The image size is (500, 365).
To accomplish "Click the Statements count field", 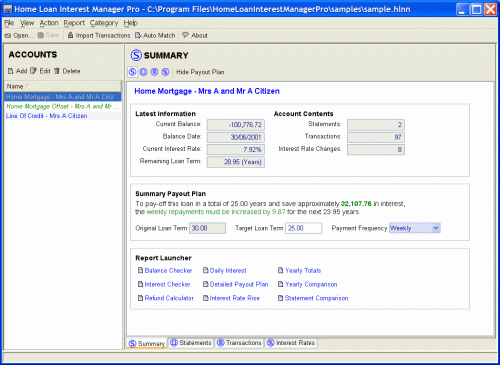I will [376, 125].
